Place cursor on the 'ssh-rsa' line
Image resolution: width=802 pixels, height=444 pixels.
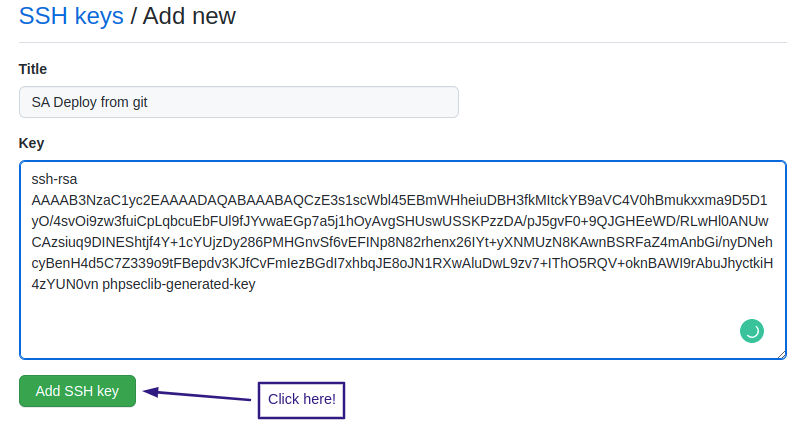click(55, 179)
